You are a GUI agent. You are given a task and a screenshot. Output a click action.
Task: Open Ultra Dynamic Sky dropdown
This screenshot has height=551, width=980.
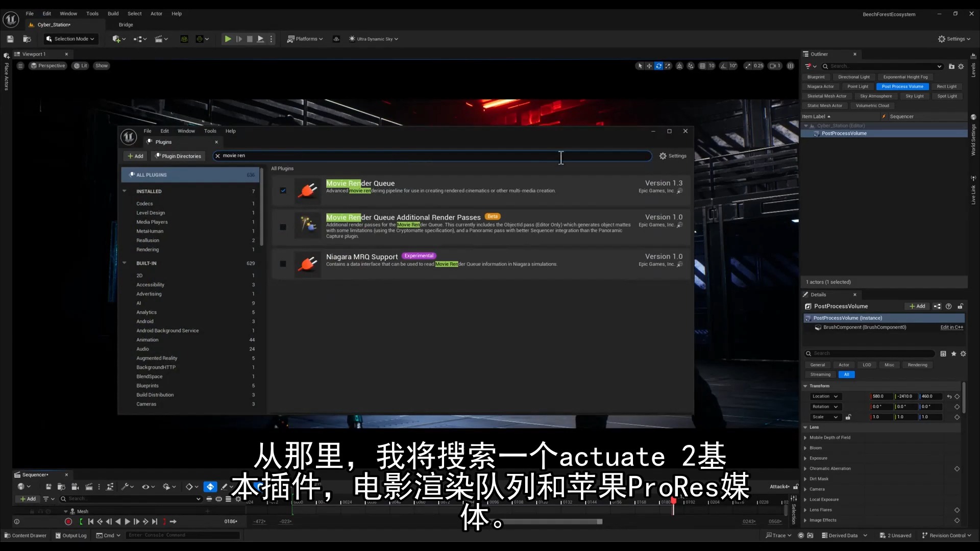click(374, 39)
